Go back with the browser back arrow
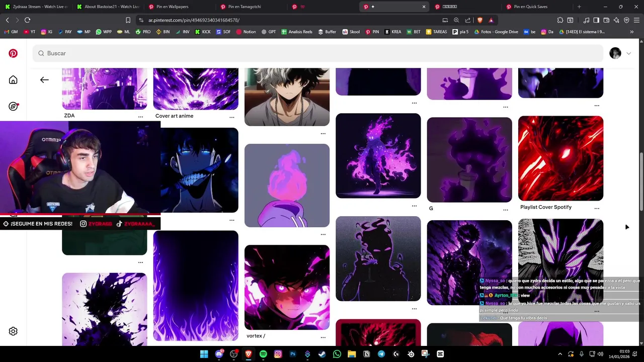644x362 pixels. (7, 20)
